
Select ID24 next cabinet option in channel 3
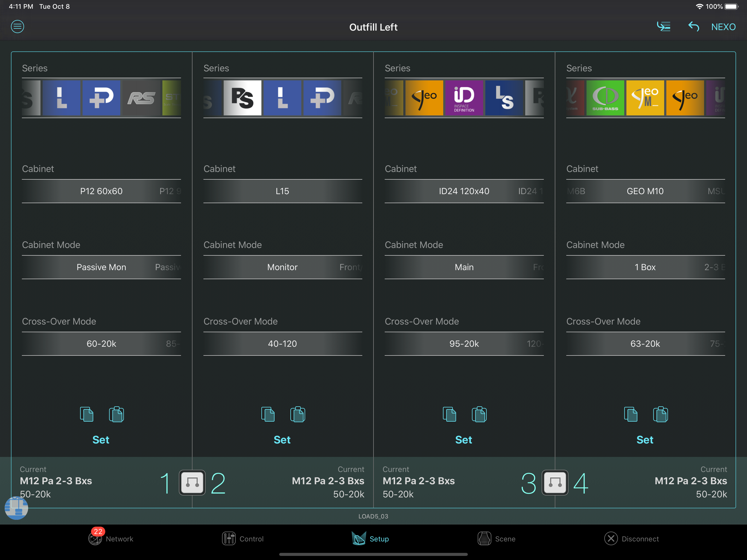(x=530, y=191)
